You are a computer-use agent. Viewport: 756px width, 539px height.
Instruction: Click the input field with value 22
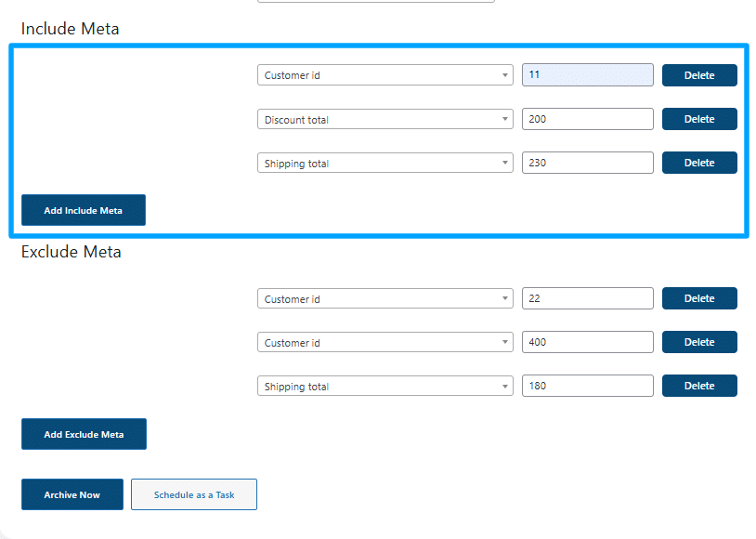point(587,298)
